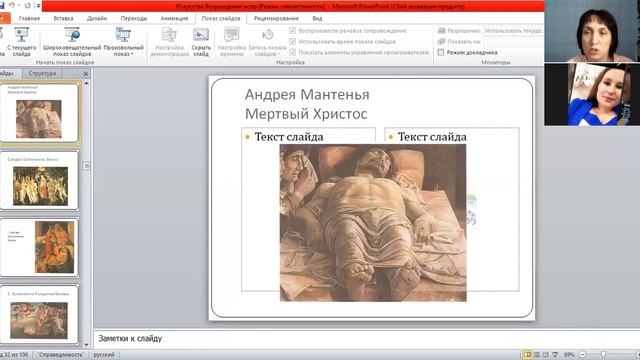The width and height of the screenshot is (640, 360).
Task: Toggle use slide timings checkbox
Action: pos(292,42)
